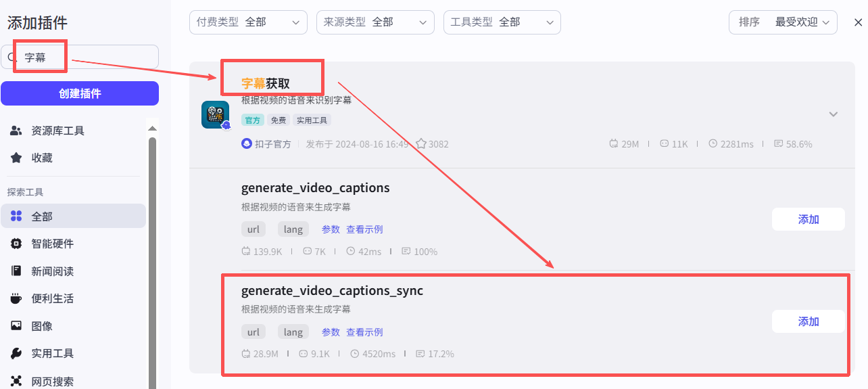Collapse the 字幕获取 plugin chevron

coord(834,114)
